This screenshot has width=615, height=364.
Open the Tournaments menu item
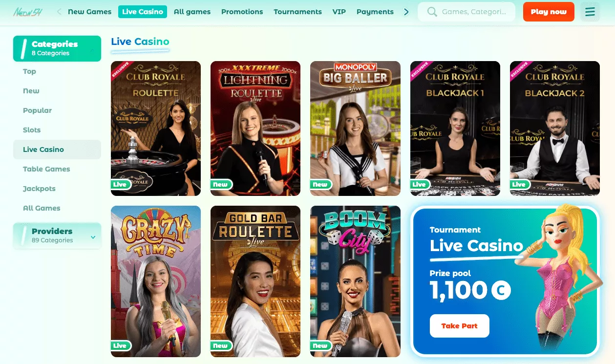pyautogui.click(x=297, y=12)
